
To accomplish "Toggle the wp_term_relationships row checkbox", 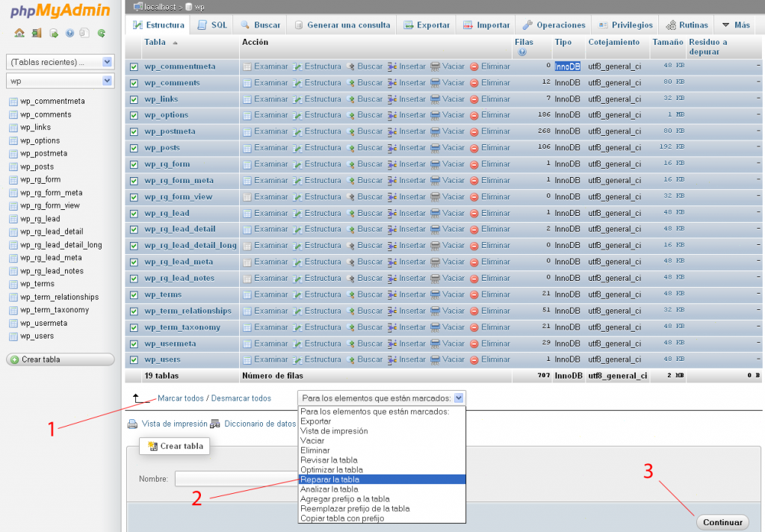I will (134, 312).
